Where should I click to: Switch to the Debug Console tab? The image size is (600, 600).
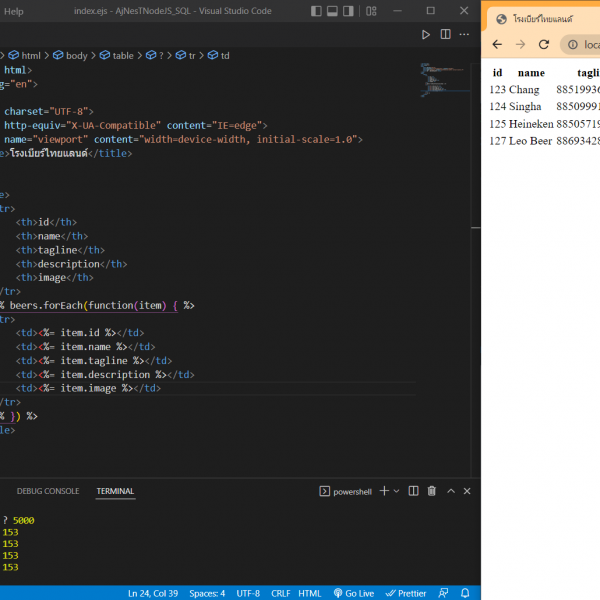47,491
